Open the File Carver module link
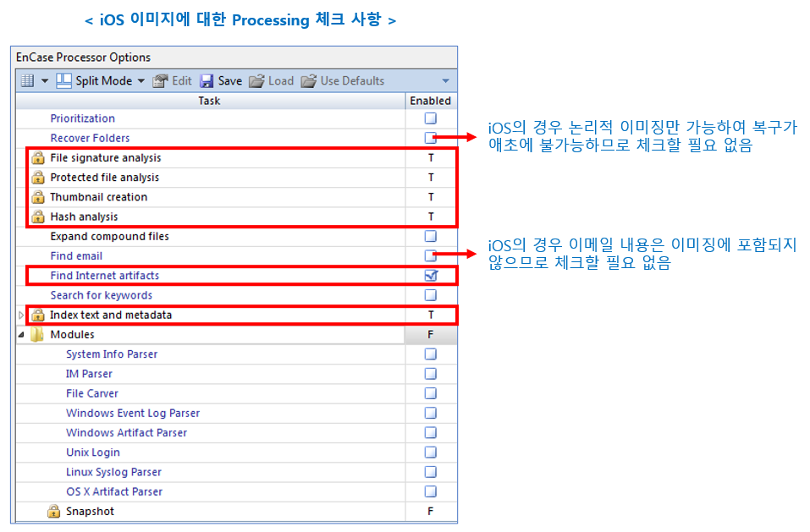This screenshot has width=810, height=532. click(92, 393)
